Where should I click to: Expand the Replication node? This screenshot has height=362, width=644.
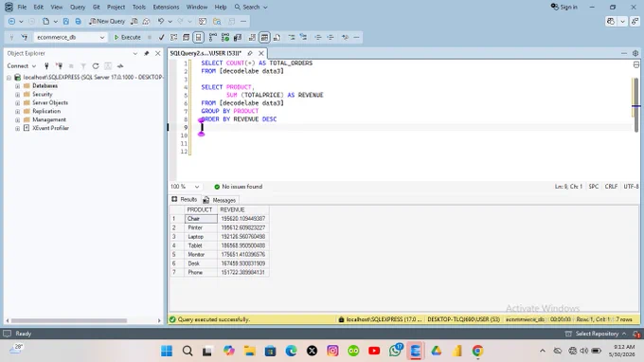[17, 112]
